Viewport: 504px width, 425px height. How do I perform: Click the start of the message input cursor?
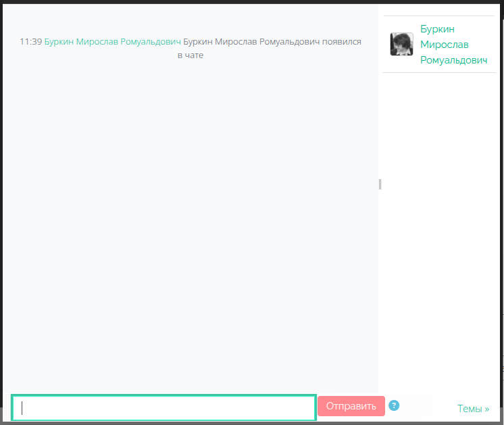coord(22,407)
